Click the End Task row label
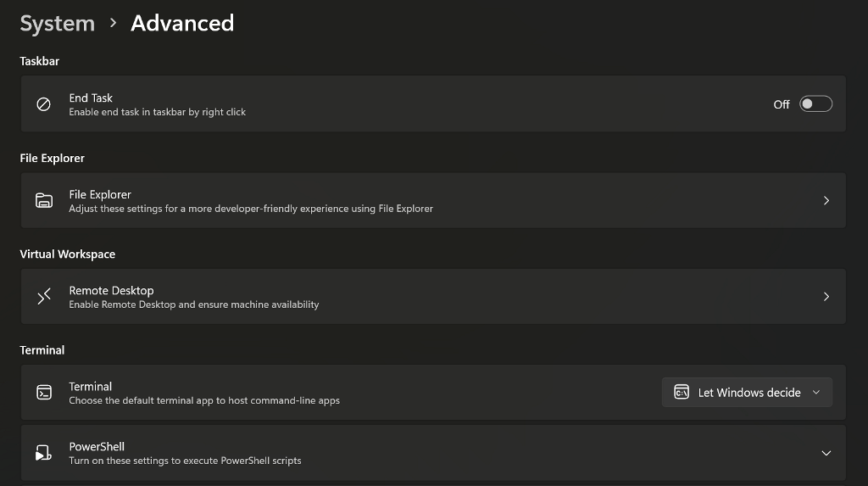The image size is (868, 486). pyautogui.click(x=91, y=98)
